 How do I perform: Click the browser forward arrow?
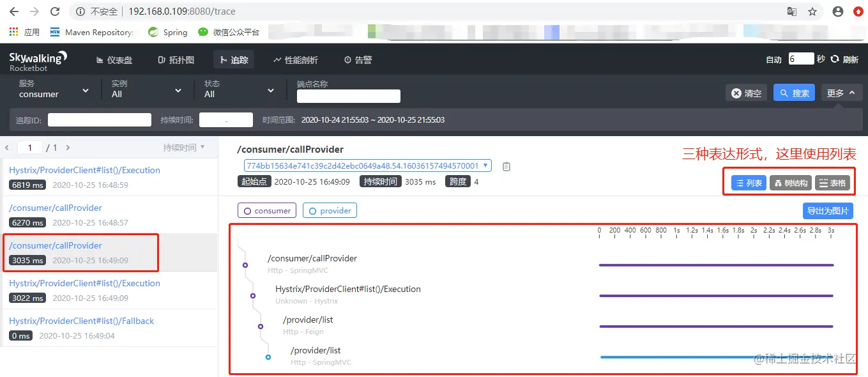click(x=34, y=12)
